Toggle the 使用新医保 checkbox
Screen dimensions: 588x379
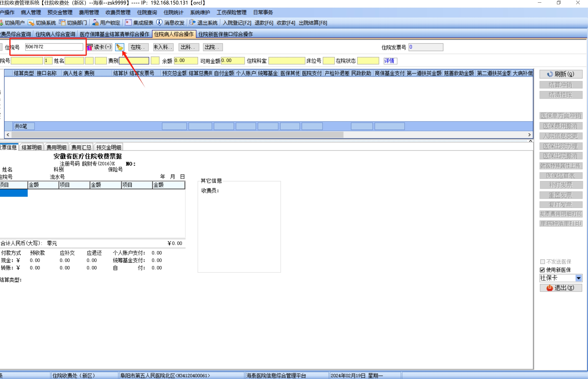(542, 270)
